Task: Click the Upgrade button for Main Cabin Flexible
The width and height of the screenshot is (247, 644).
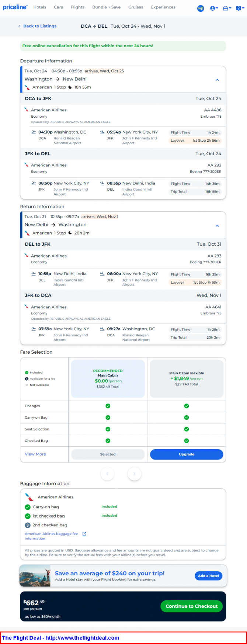Action: [x=187, y=454]
